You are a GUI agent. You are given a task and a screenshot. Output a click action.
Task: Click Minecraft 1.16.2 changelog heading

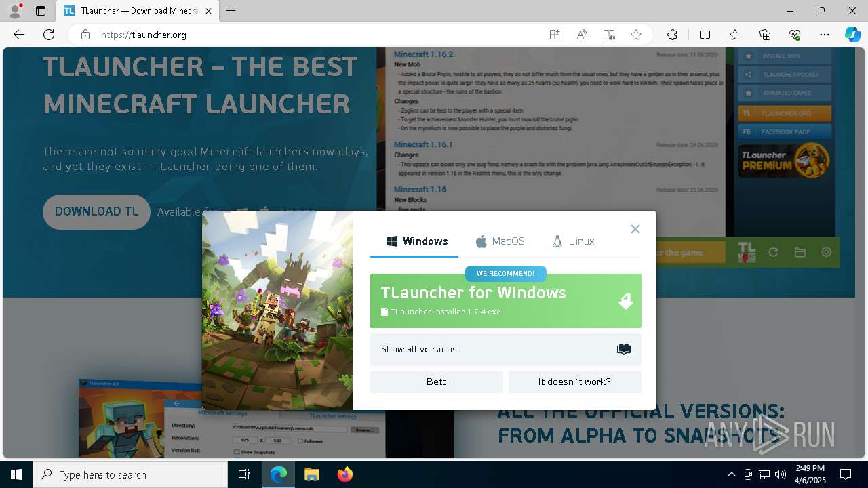point(423,54)
